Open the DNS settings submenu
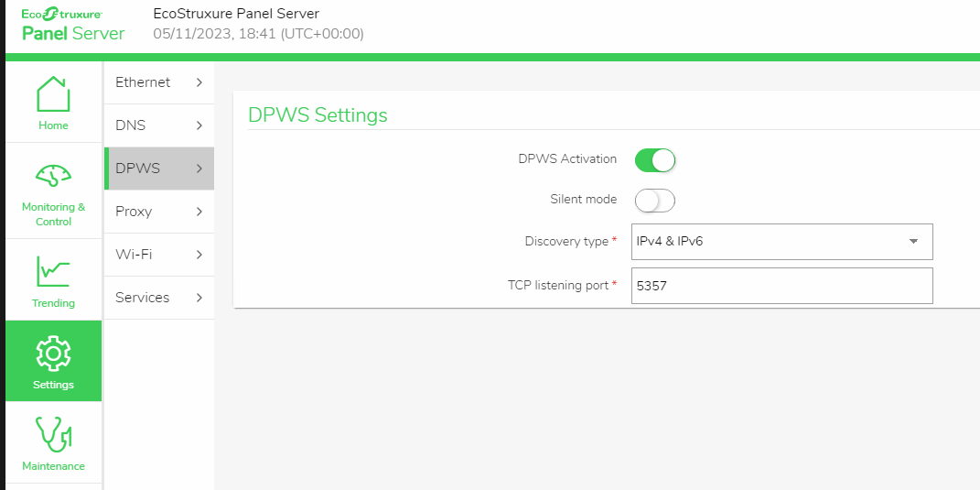This screenshot has width=980, height=490. (159, 125)
